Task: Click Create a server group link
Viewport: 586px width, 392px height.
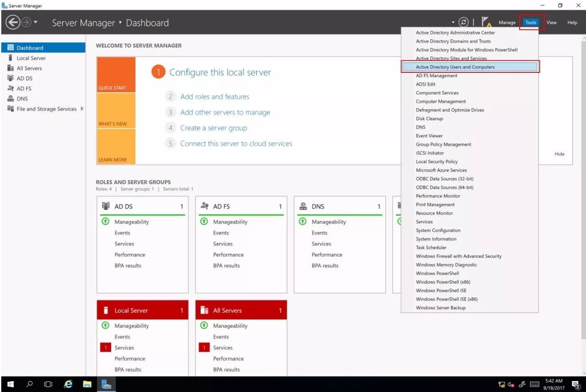Action: 214,128
